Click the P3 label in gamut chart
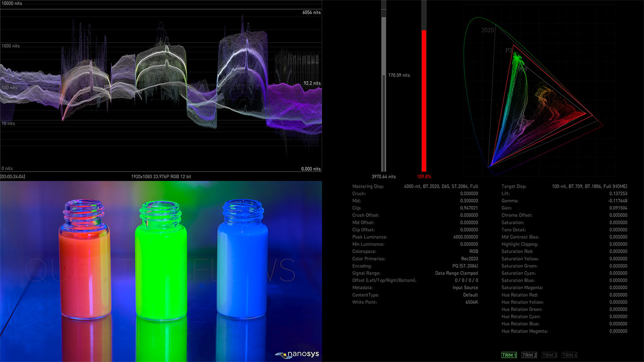Screen dimensions: 644x362 [509, 51]
